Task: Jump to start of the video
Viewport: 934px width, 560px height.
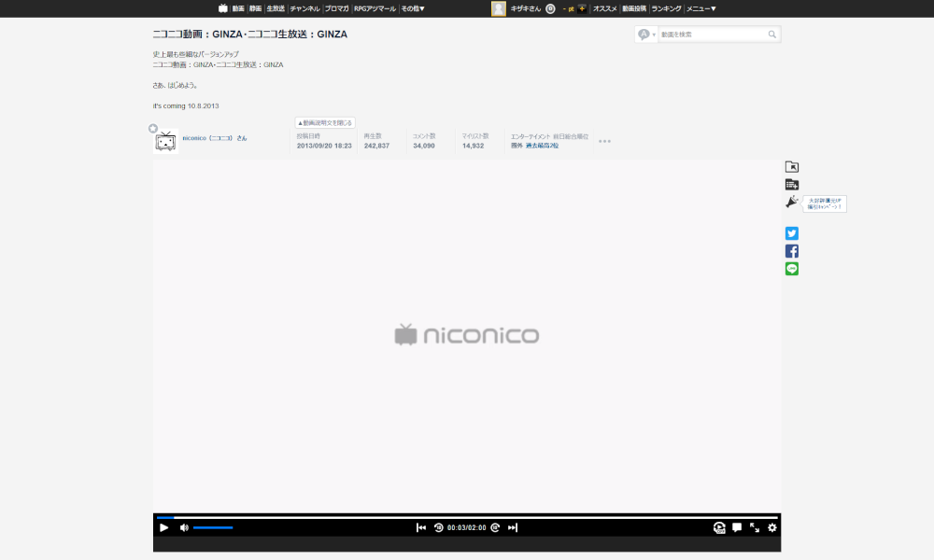Action: (x=421, y=528)
